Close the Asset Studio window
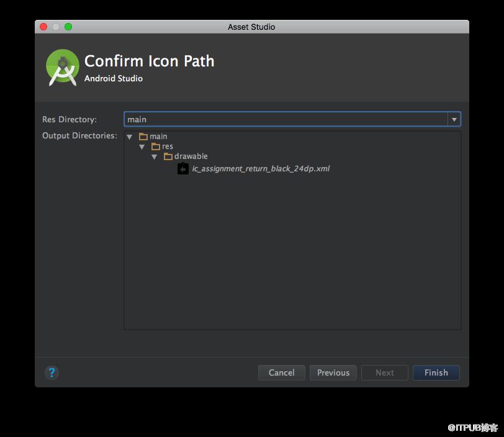 click(x=43, y=27)
